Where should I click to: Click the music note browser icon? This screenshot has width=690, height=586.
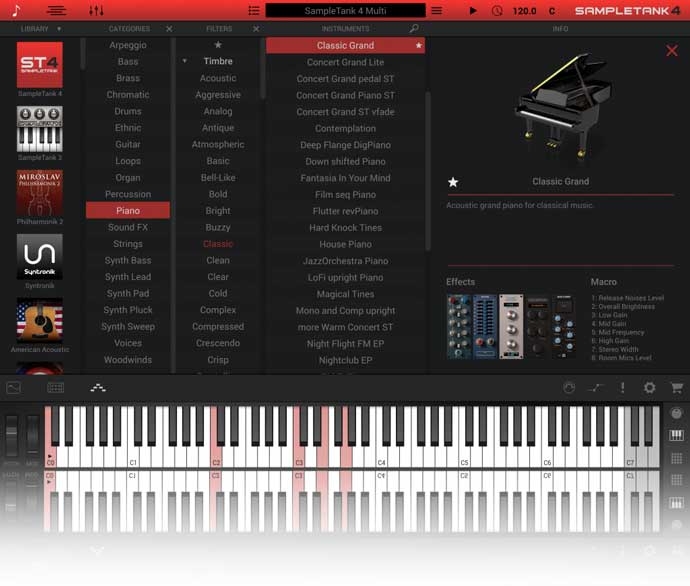click(15, 10)
